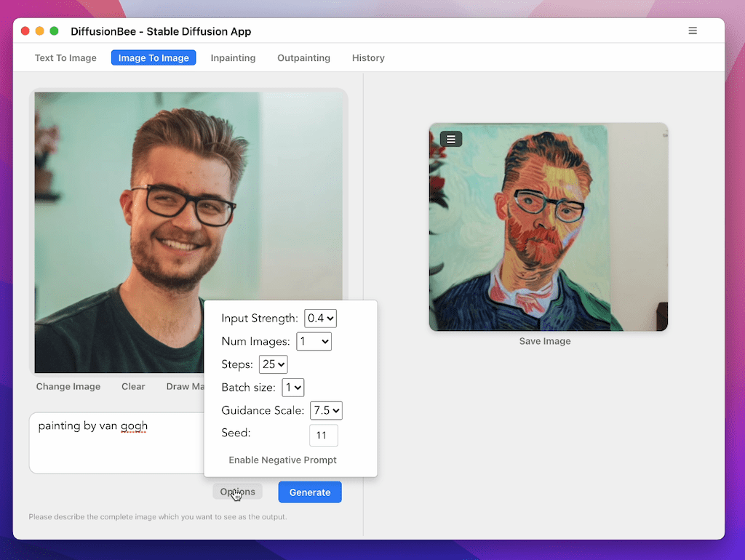The width and height of the screenshot is (745, 560).
Task: Close the Options panel via Options button
Action: 237,492
